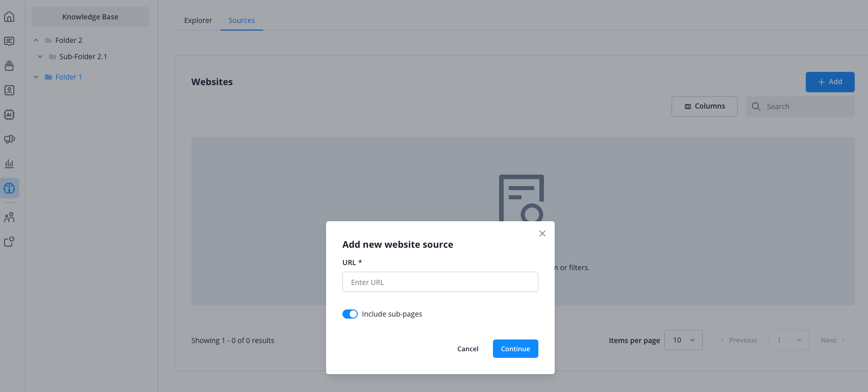868x392 pixels.
Task: Open the stacked layers icon in sidebar
Action: point(9,66)
